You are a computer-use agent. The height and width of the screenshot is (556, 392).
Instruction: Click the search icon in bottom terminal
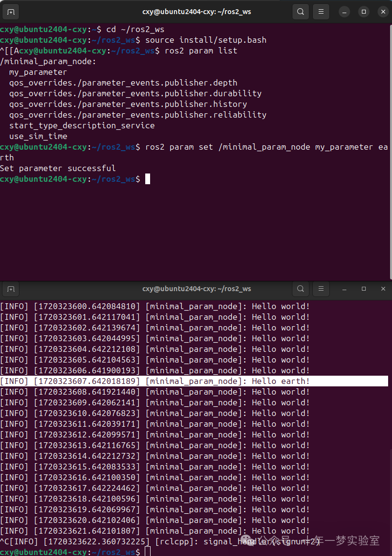point(301,289)
